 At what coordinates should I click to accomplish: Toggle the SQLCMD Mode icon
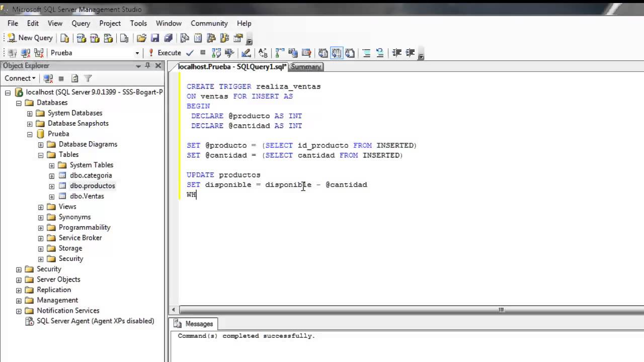pyautogui.click(x=306, y=53)
